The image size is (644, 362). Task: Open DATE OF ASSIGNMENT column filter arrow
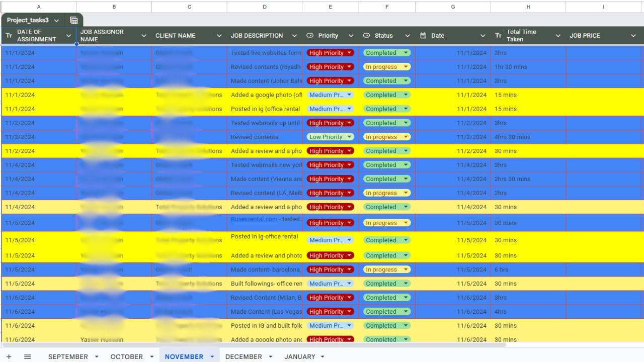pos(69,36)
